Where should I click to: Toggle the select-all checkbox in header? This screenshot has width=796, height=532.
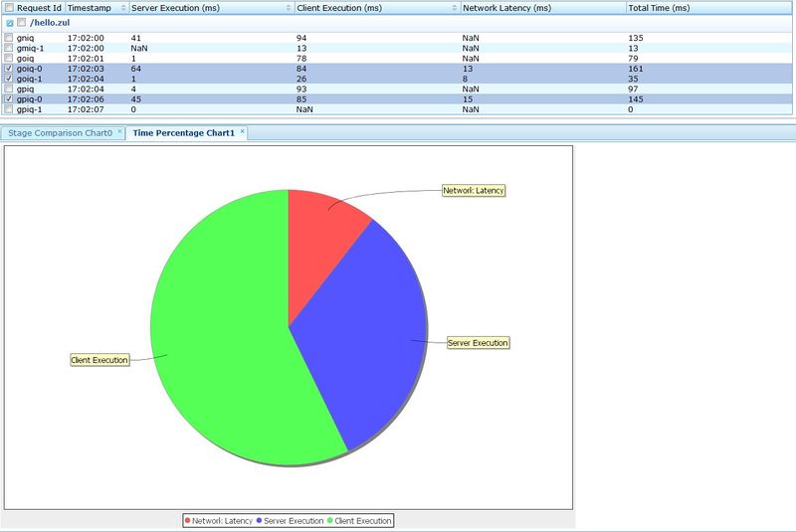click(9, 7)
